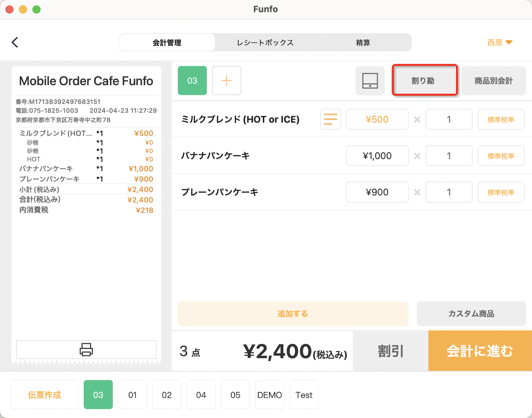The image size is (532, 418).
Task: Click the 3 点 item count
Action: [x=190, y=351]
